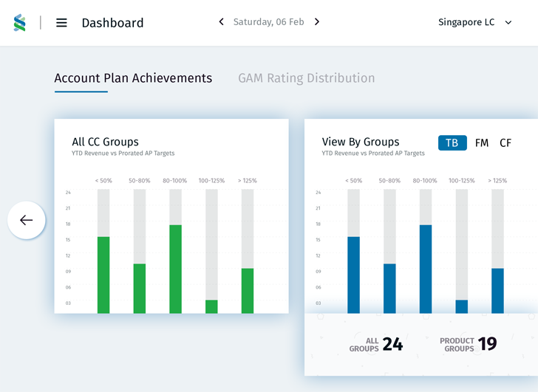This screenshot has width=538, height=392.
Task: Click green > 125% bar in All CC Groups
Action: pos(248,291)
